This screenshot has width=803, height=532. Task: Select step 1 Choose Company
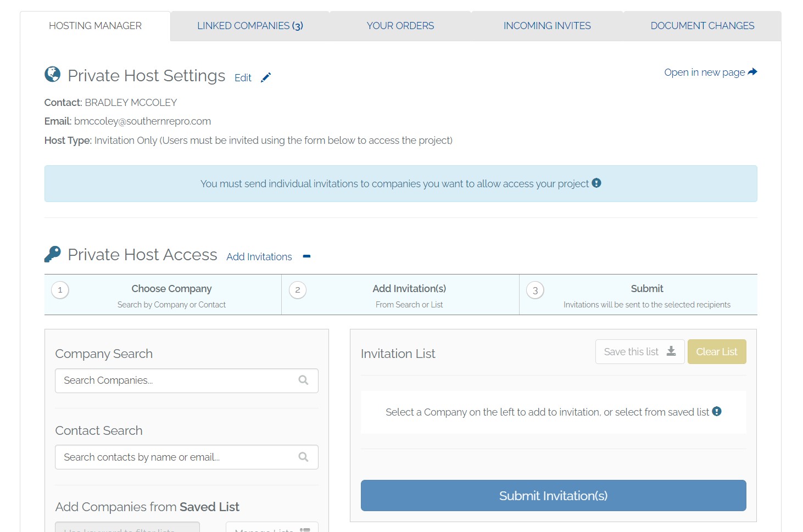(x=163, y=295)
